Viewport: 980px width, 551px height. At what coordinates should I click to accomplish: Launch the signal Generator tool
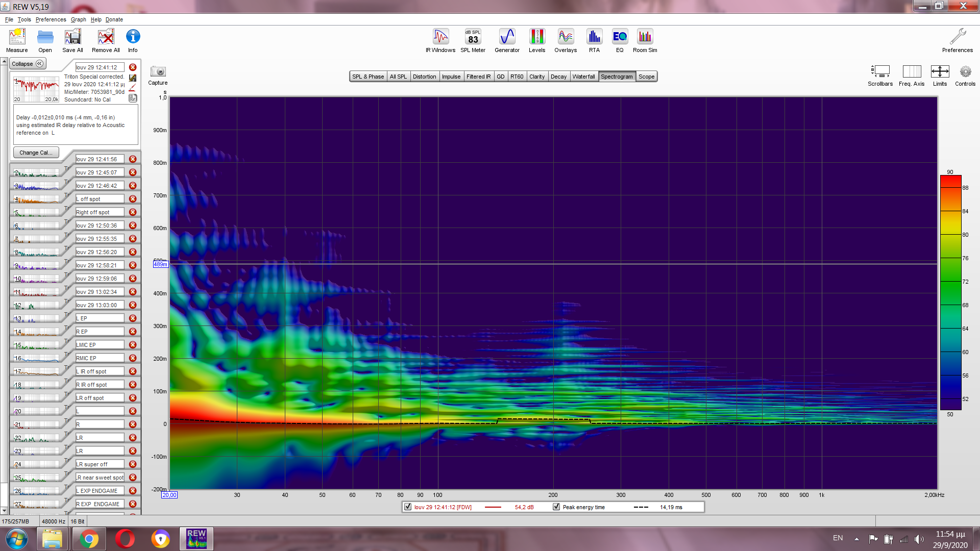[507, 41]
